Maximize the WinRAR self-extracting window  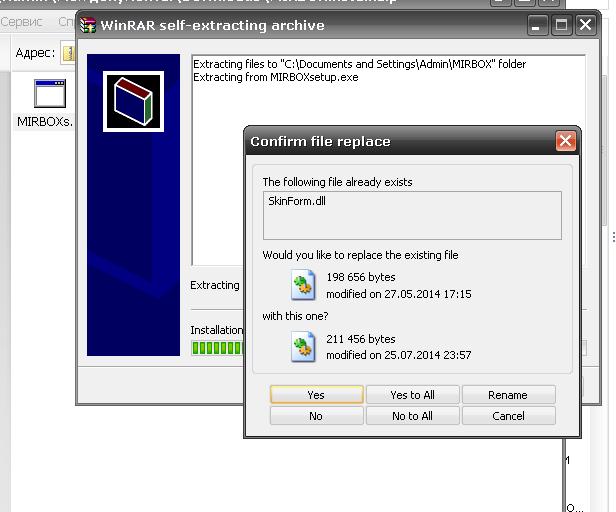pos(561,25)
